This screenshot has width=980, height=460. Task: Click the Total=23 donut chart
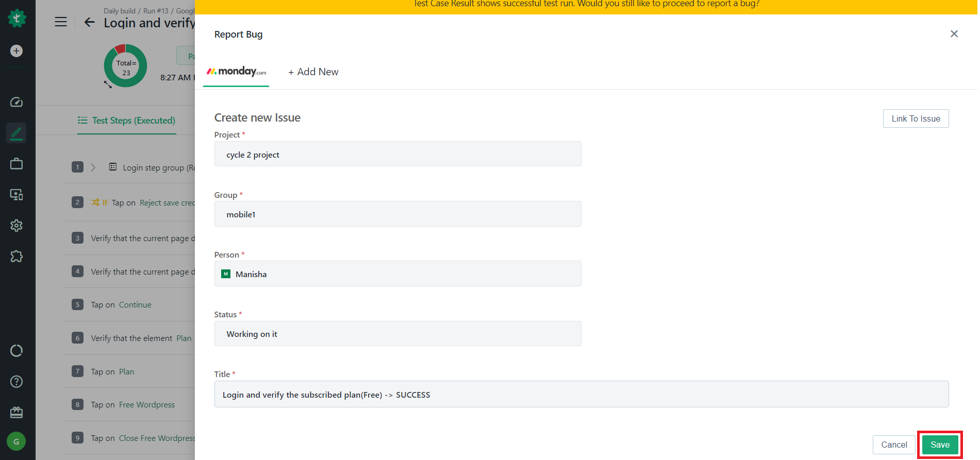[x=126, y=66]
